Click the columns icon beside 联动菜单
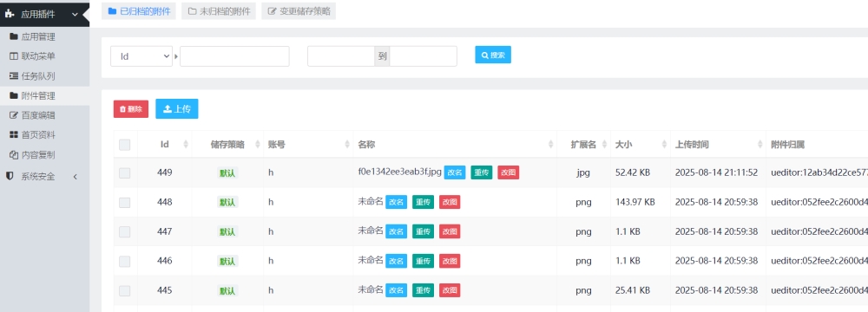 (x=14, y=56)
